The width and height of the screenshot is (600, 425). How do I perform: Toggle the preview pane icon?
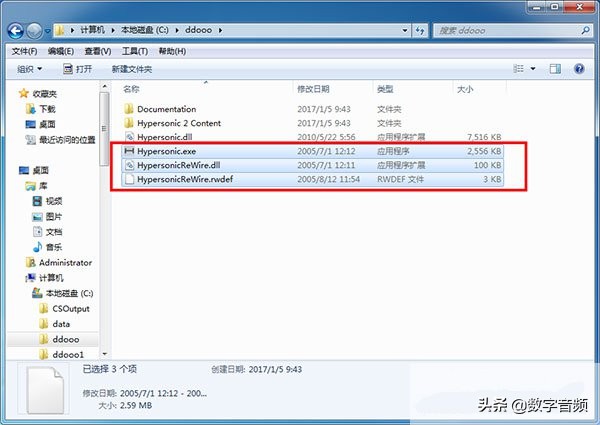pos(555,69)
